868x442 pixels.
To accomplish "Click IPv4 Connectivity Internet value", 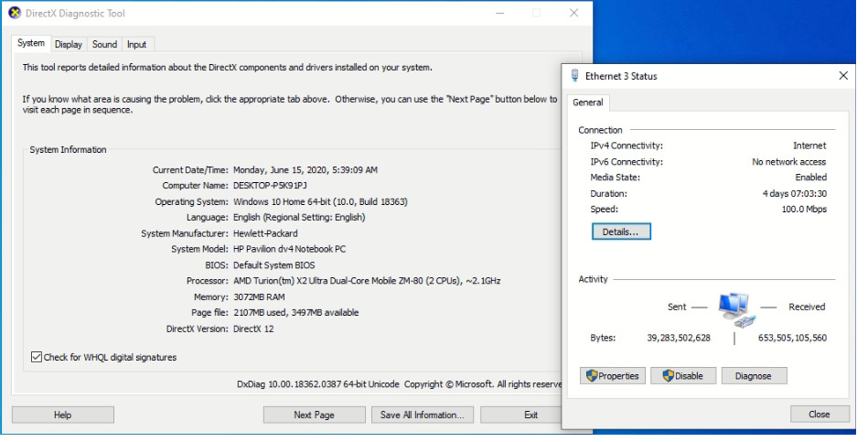I will tap(809, 146).
